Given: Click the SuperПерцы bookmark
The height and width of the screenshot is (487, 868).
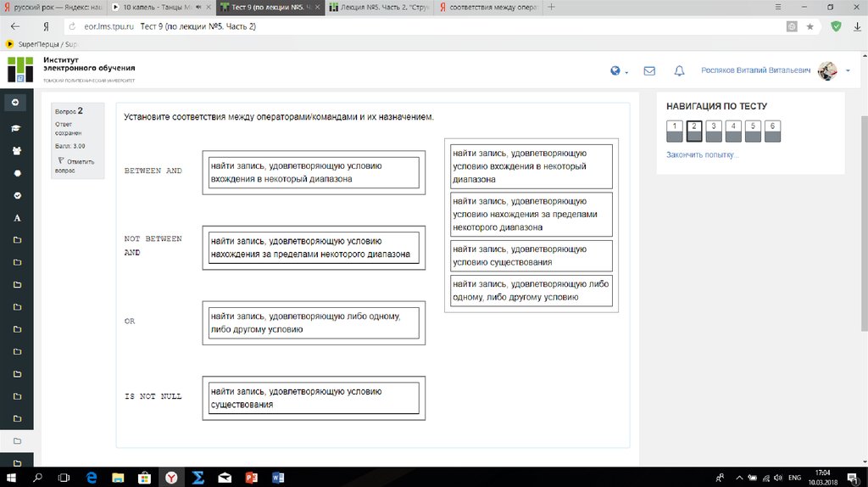Looking at the screenshot, I should click(42, 44).
